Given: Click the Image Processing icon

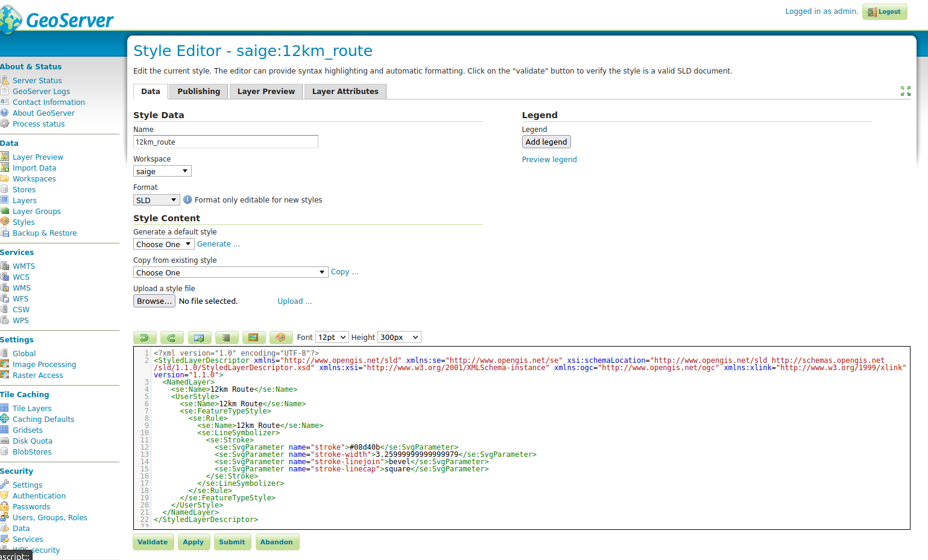Looking at the screenshot, I should 5,364.
